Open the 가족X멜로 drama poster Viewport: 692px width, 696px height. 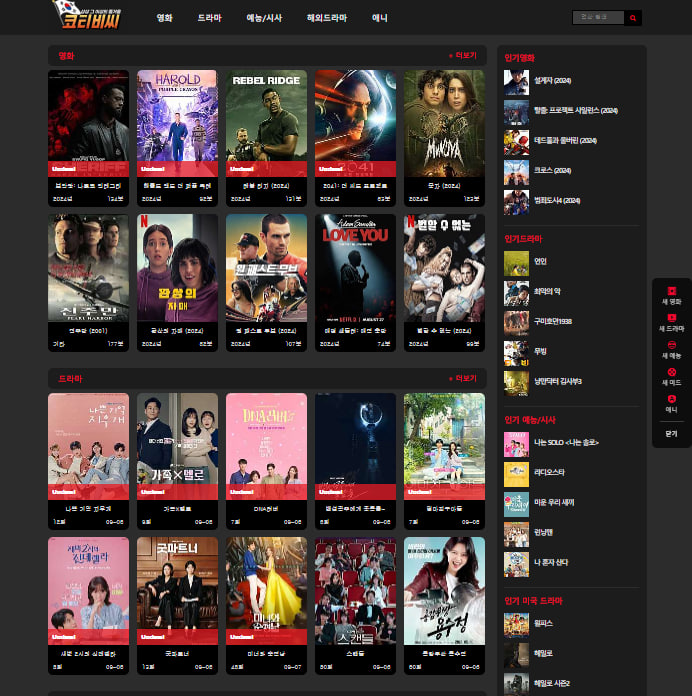[x=177, y=446]
